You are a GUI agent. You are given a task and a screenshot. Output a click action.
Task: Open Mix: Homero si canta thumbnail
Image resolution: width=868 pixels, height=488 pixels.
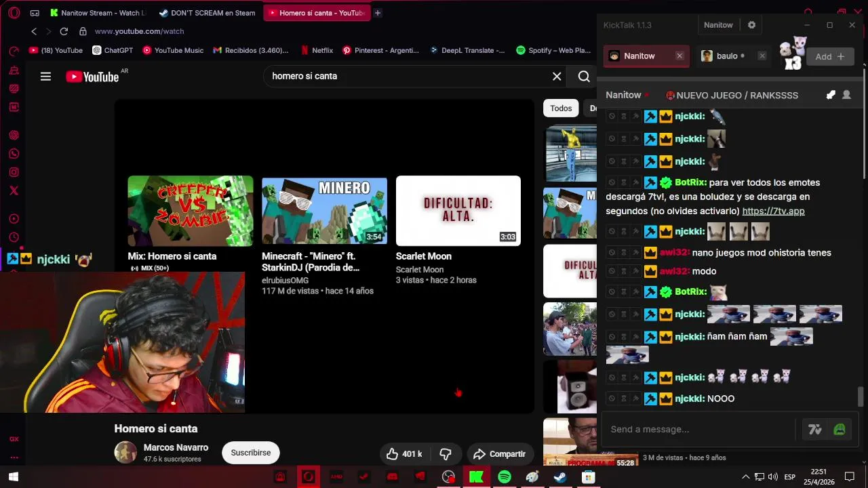point(191,211)
